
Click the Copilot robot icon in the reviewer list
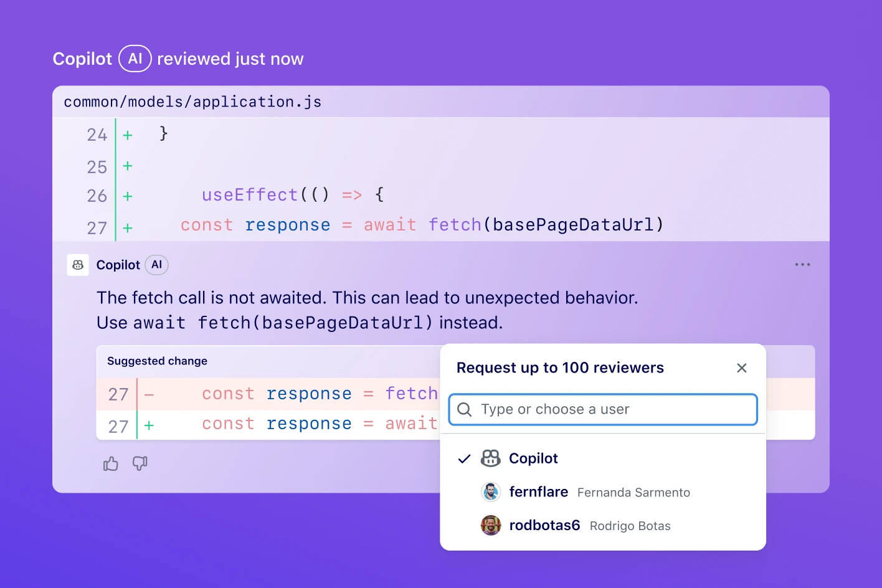click(x=491, y=458)
